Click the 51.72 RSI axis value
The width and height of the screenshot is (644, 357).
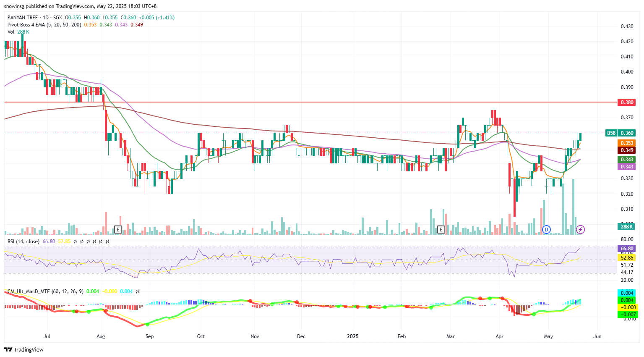click(x=627, y=265)
